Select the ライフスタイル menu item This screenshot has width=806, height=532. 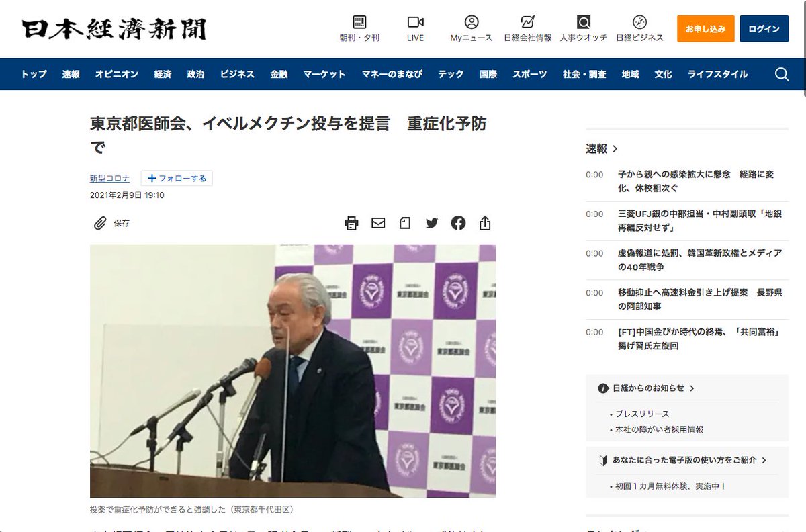coord(717,74)
